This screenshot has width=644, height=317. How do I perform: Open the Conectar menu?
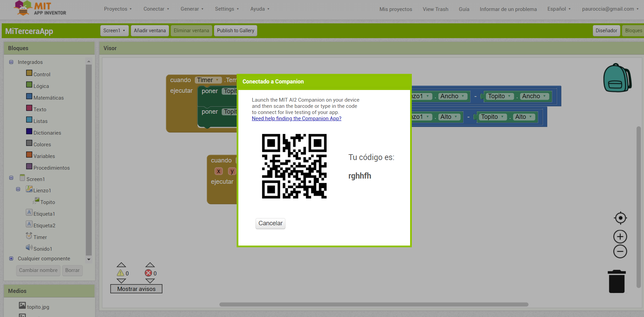[156, 9]
